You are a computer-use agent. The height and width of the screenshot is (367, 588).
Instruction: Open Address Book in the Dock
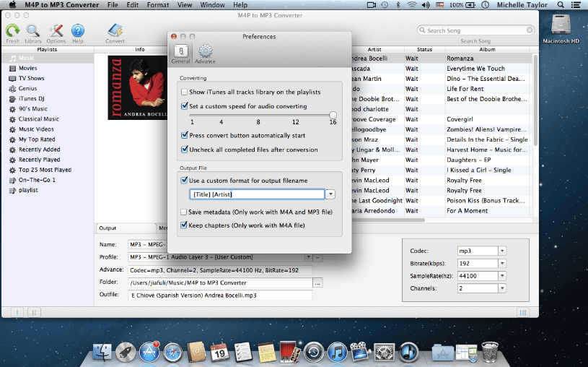pos(196,352)
